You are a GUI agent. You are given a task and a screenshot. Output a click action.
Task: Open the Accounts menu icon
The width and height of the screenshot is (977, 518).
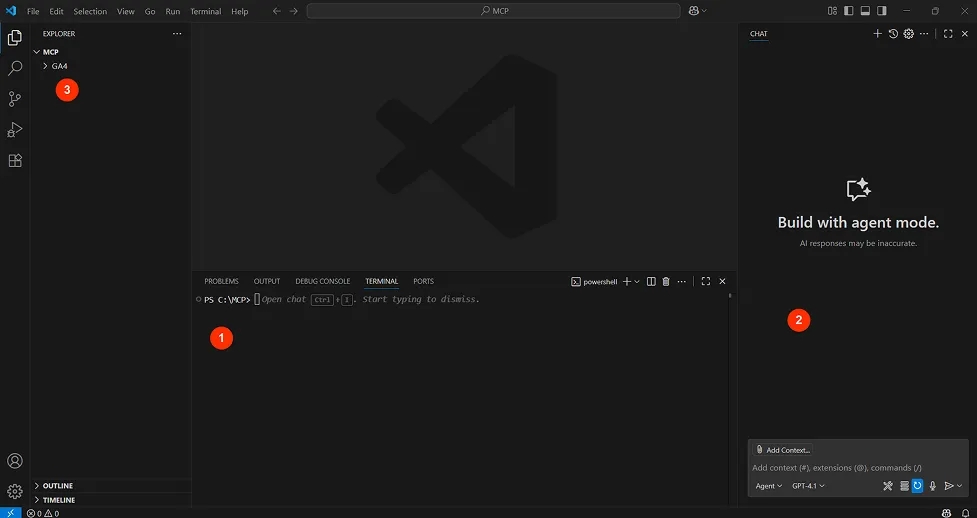click(x=15, y=461)
